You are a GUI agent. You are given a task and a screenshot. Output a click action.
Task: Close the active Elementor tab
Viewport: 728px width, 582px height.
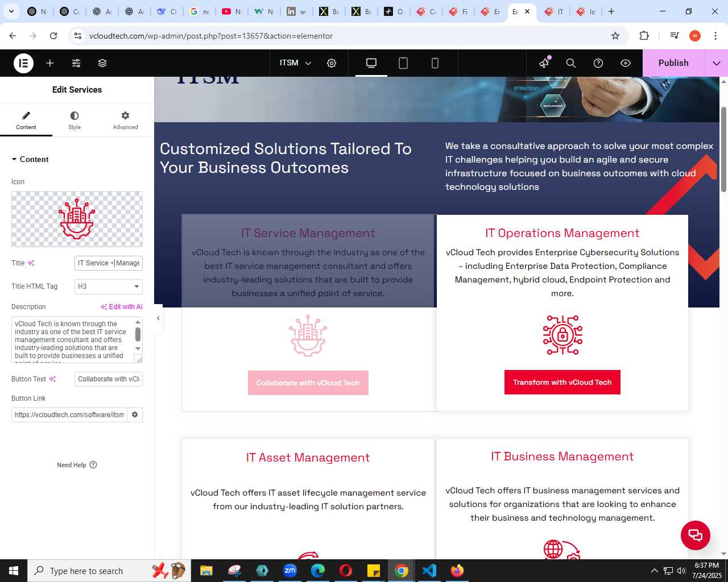tap(527, 11)
